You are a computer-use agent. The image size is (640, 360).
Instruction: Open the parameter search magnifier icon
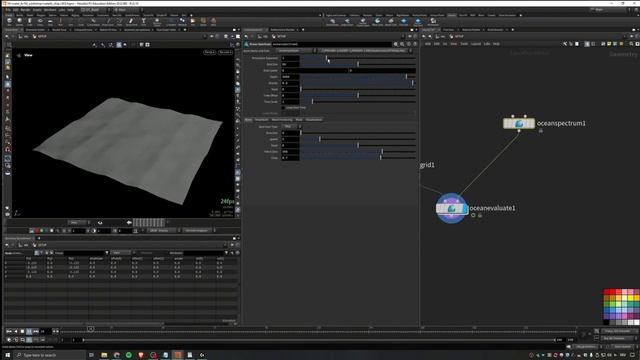[x=402, y=44]
